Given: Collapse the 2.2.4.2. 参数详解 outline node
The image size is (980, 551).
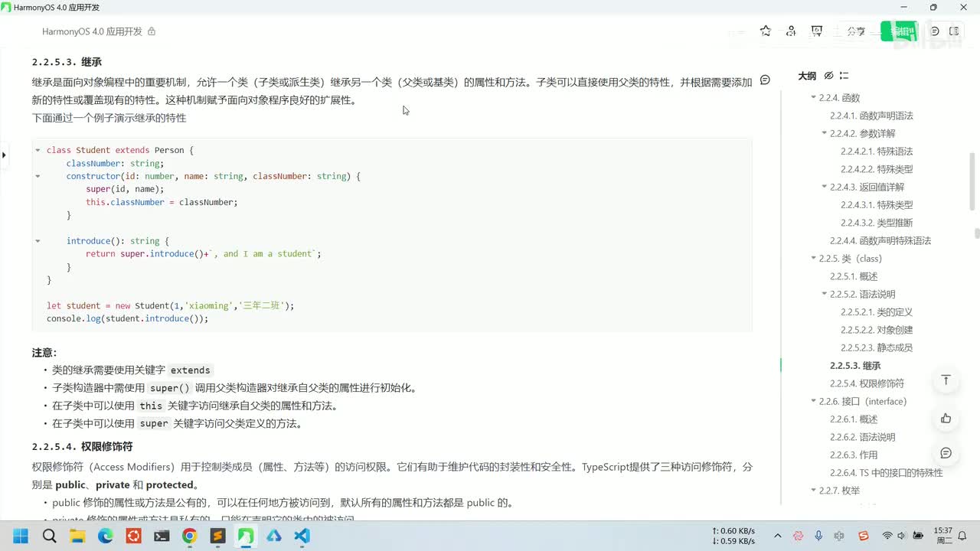Looking at the screenshot, I should (825, 134).
